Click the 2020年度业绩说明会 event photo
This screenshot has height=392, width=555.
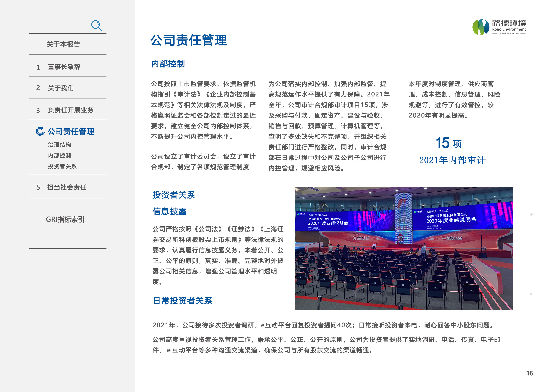pos(404,248)
